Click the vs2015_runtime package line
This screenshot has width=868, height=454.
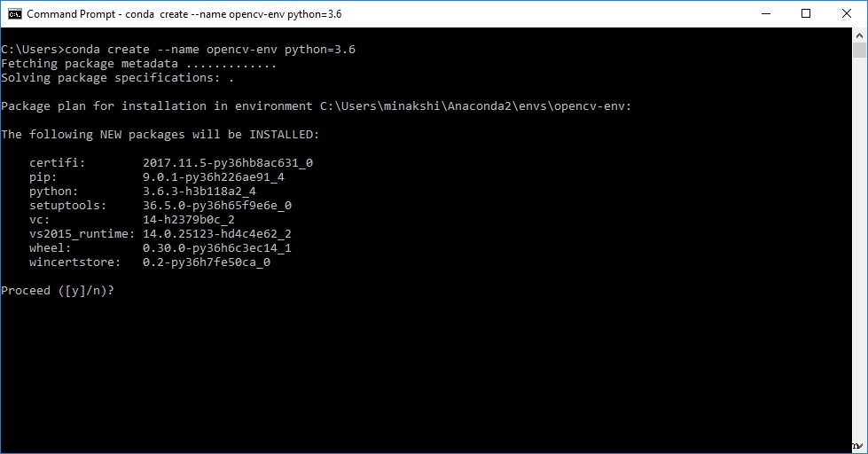pos(160,234)
